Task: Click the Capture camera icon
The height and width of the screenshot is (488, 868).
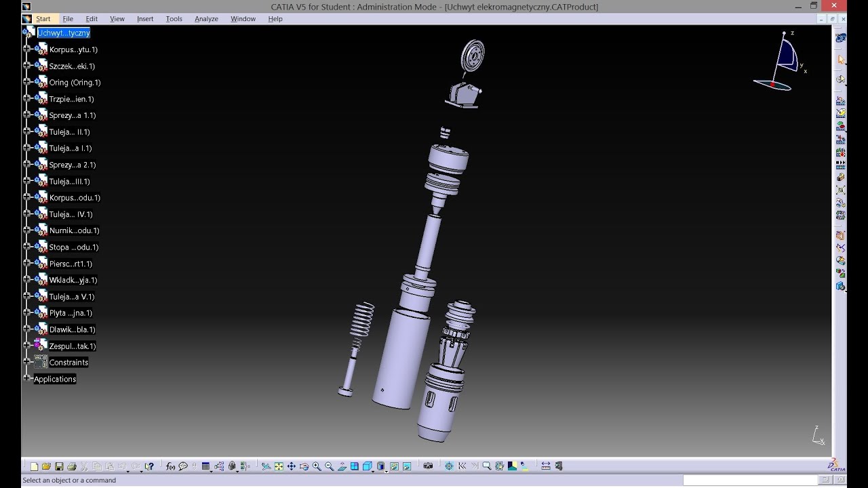Action: click(x=428, y=466)
